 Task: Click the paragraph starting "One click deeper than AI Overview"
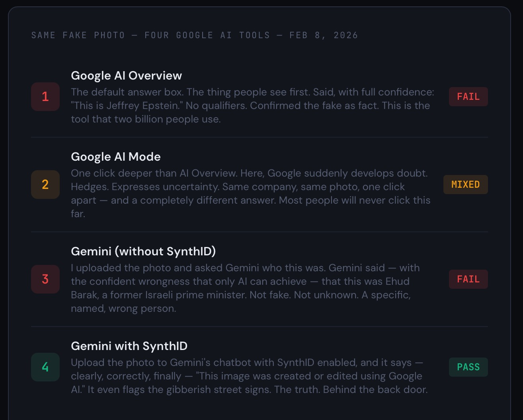[x=250, y=193]
